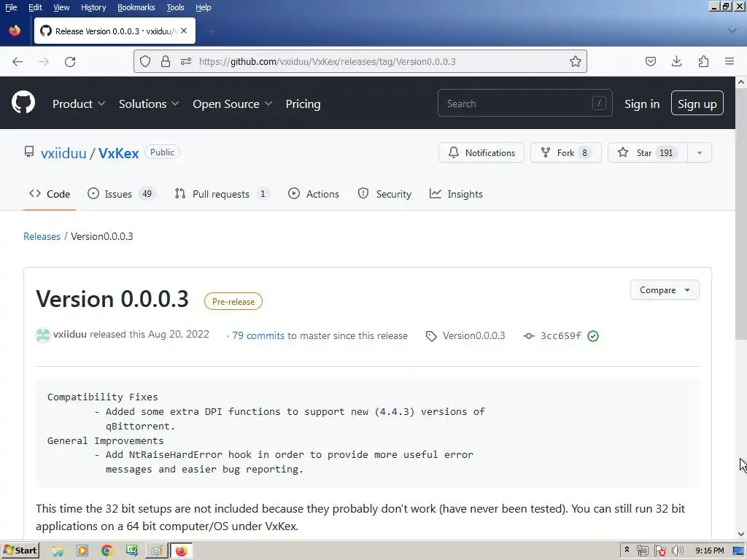Star the VxKex repository
Image resolution: width=747 pixels, height=560 pixels.
coord(648,153)
